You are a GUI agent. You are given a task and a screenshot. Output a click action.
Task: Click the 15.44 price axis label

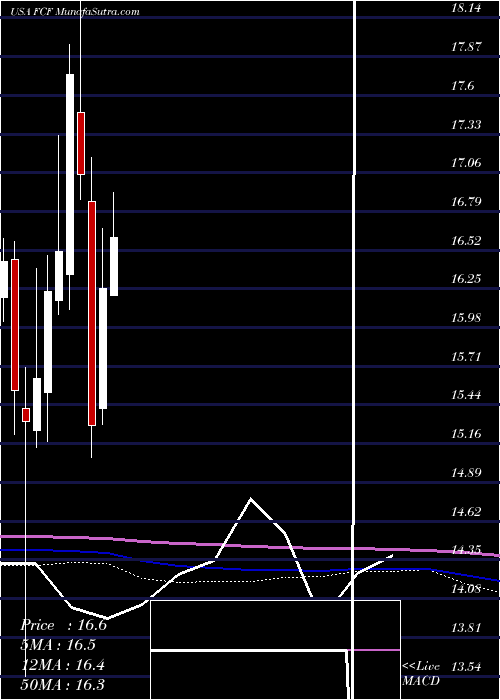pyautogui.click(x=466, y=395)
